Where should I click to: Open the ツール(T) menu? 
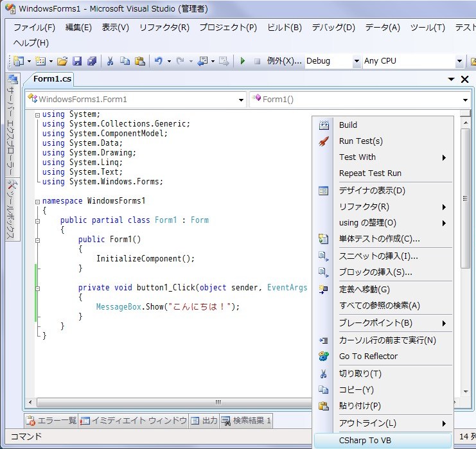[427, 28]
